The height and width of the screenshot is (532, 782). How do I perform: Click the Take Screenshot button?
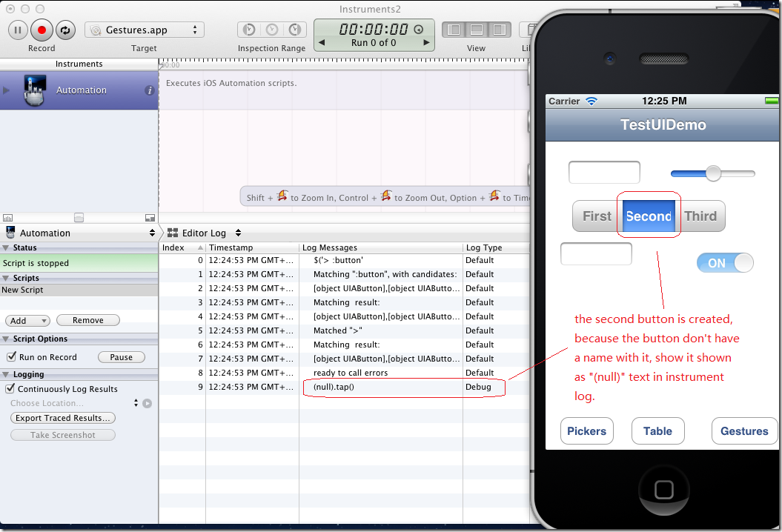pyautogui.click(x=63, y=435)
